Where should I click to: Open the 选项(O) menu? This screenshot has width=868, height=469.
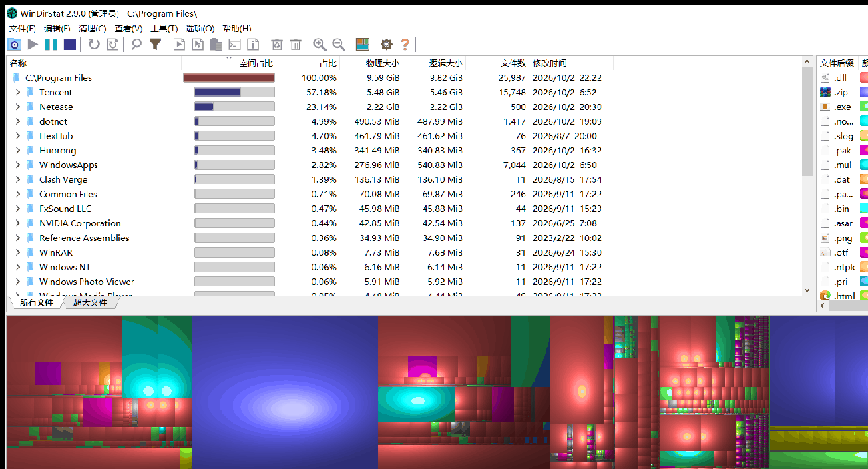[200, 29]
